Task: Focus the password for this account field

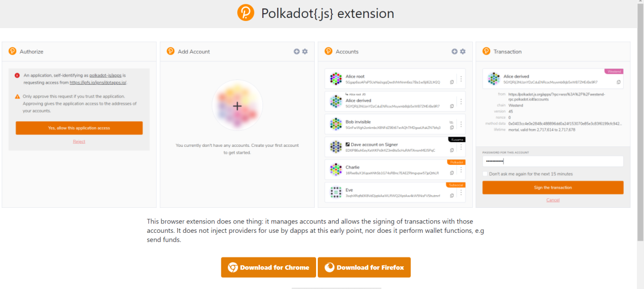Action: [553, 161]
